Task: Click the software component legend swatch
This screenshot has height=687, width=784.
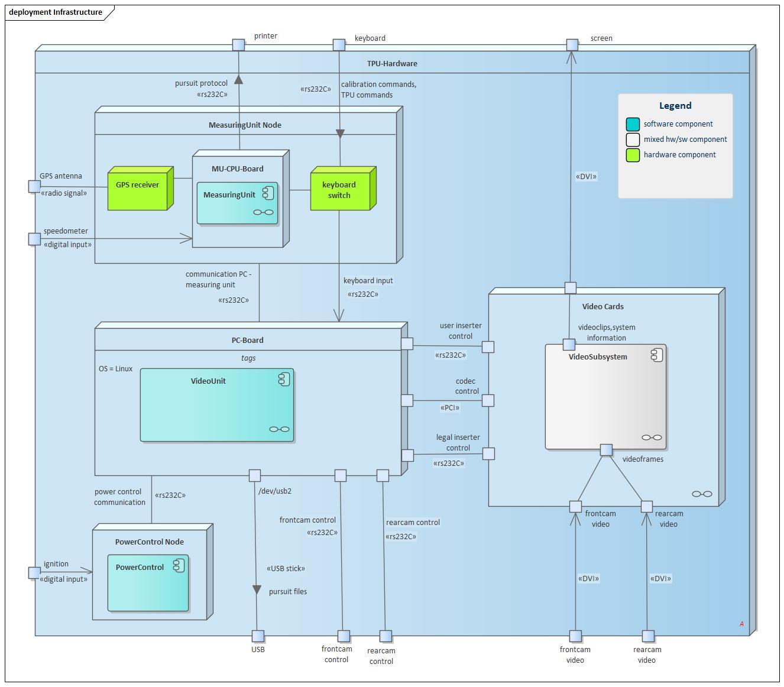Action: (633, 124)
